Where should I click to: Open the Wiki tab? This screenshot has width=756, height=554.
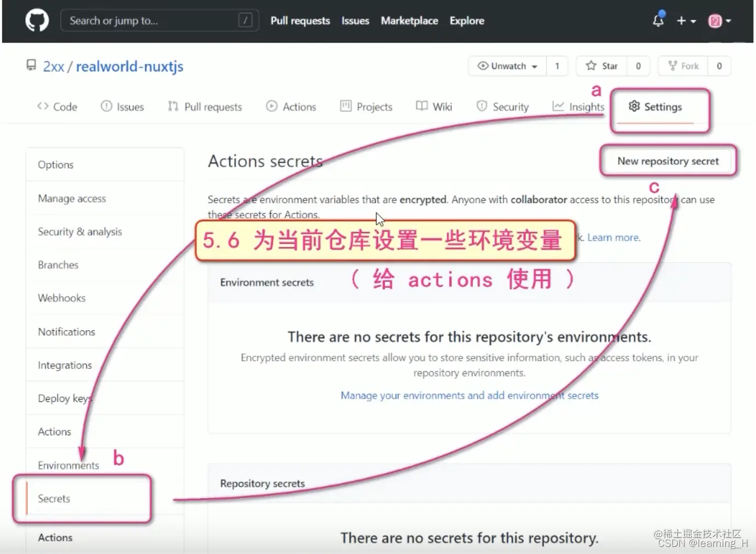tap(434, 107)
